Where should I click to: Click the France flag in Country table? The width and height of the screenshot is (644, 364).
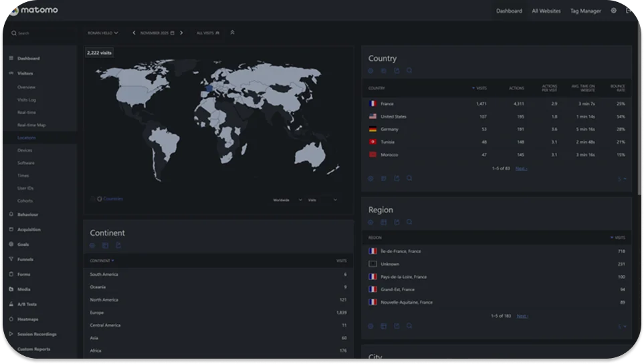373,104
